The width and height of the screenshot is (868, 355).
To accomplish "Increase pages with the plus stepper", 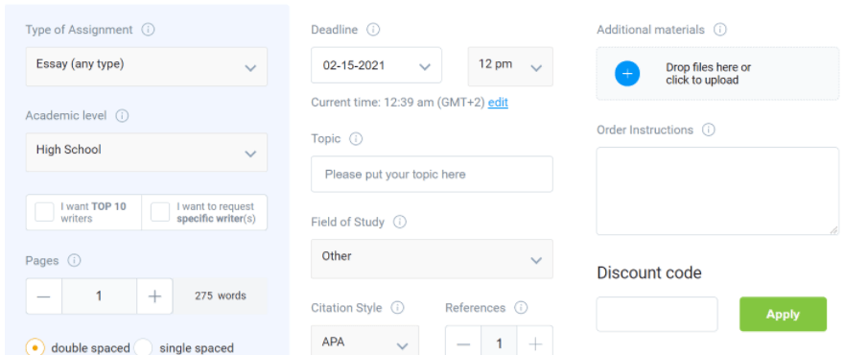I will [x=154, y=296].
